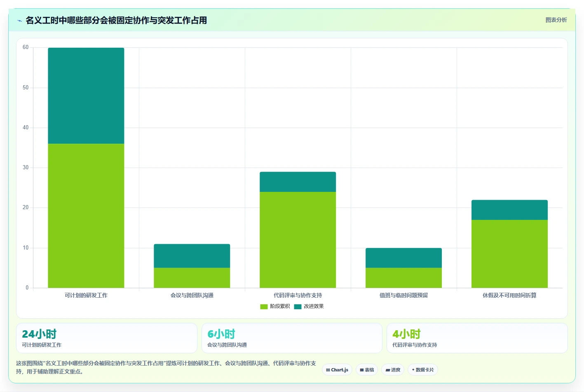Click y-axis tick value 60
This screenshot has height=392, width=584.
26,47
